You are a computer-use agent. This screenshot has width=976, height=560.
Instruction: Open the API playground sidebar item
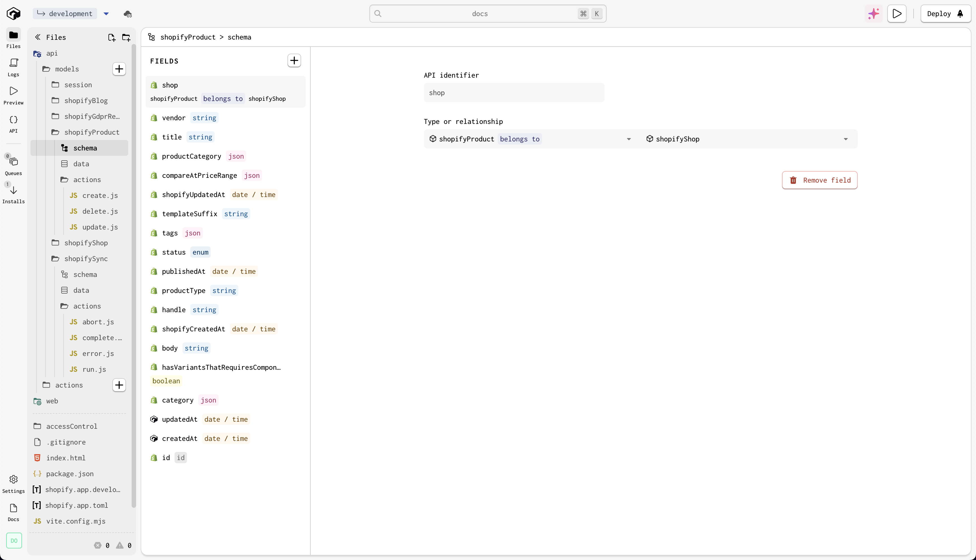pos(14,124)
